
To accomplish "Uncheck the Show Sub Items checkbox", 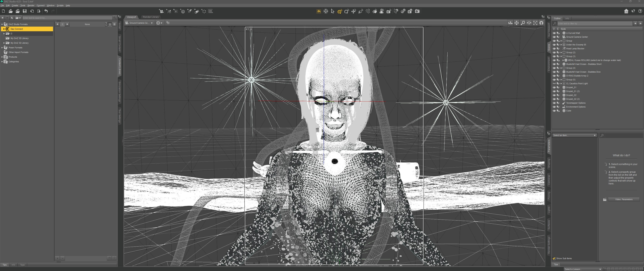I will (554, 258).
